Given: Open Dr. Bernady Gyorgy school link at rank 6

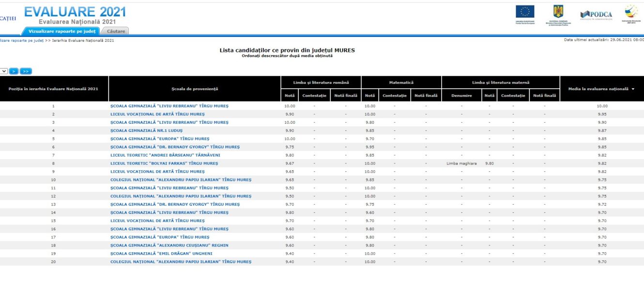Looking at the screenshot, I should click(x=175, y=147).
